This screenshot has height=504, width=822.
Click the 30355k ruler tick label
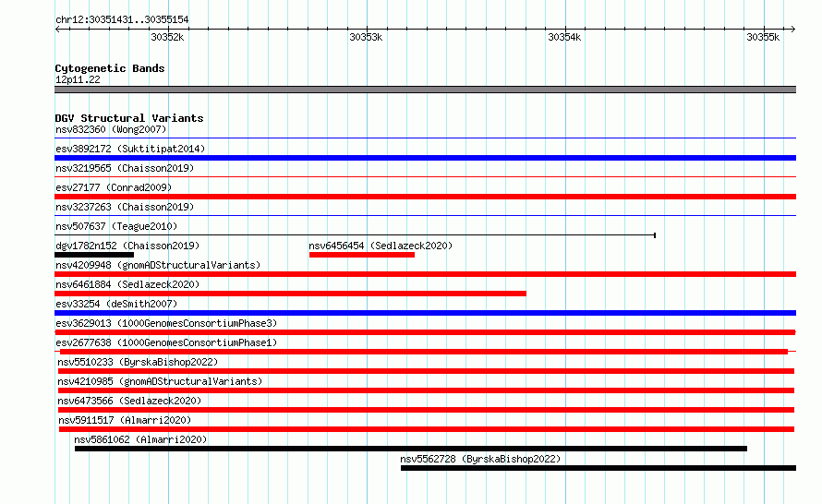pyautogui.click(x=763, y=37)
